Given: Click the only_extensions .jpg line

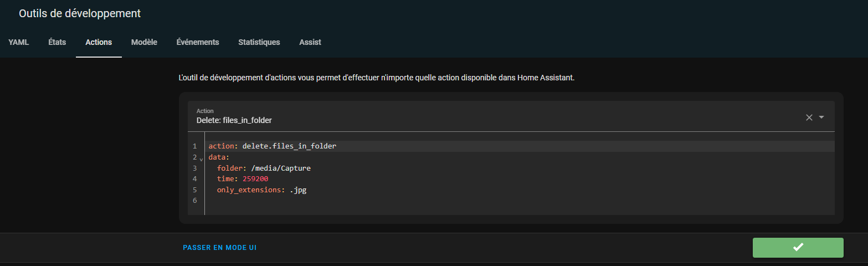Looking at the screenshot, I should 262,190.
